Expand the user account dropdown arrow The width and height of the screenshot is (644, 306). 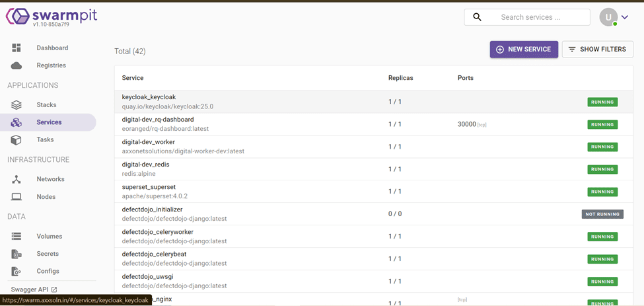(x=625, y=18)
